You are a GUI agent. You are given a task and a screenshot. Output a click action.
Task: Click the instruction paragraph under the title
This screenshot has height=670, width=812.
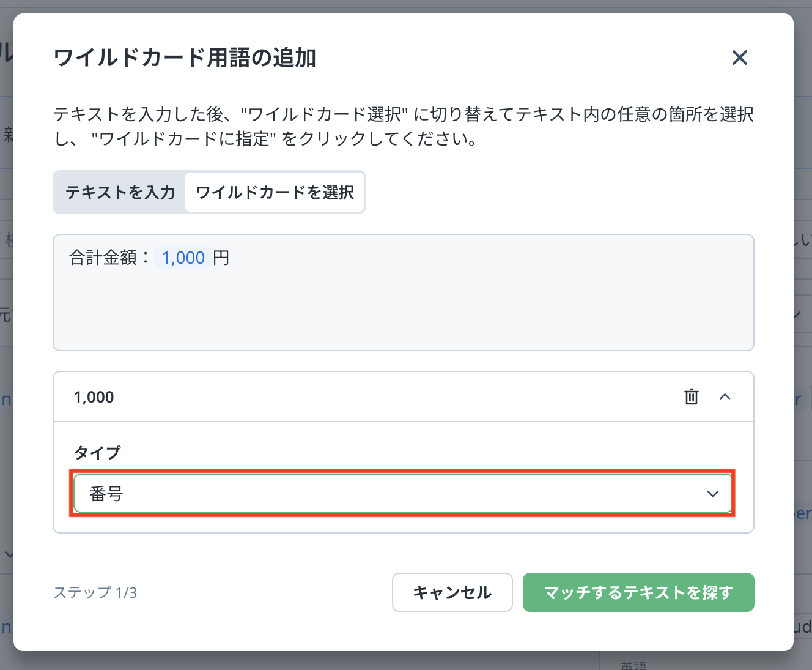[x=404, y=127]
